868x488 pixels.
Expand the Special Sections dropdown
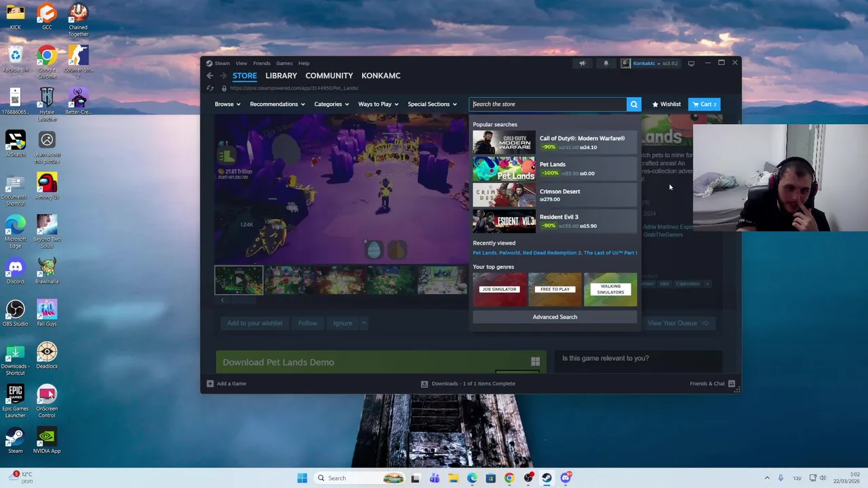[x=432, y=104]
